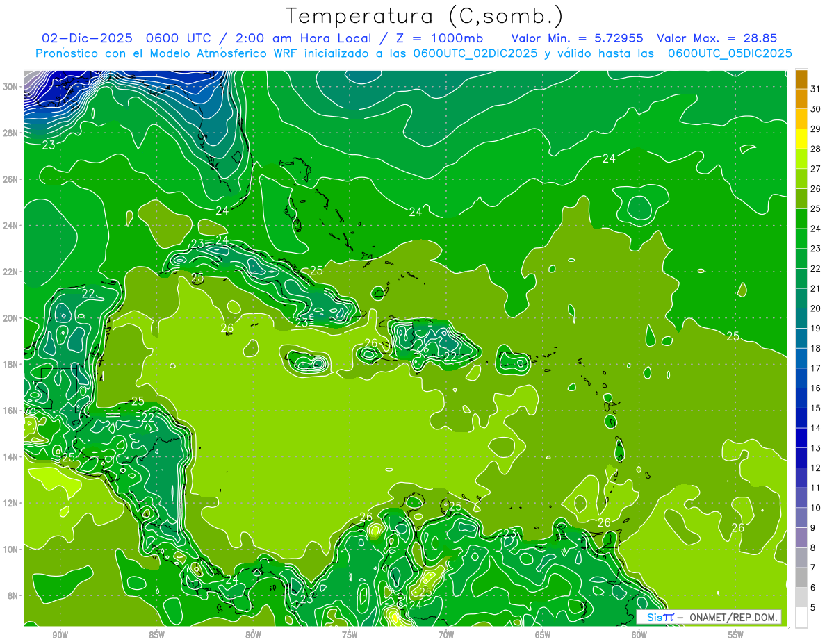Click the color bar label "28"
Image resolution: width=834 pixels, height=644 pixels.
click(x=816, y=149)
